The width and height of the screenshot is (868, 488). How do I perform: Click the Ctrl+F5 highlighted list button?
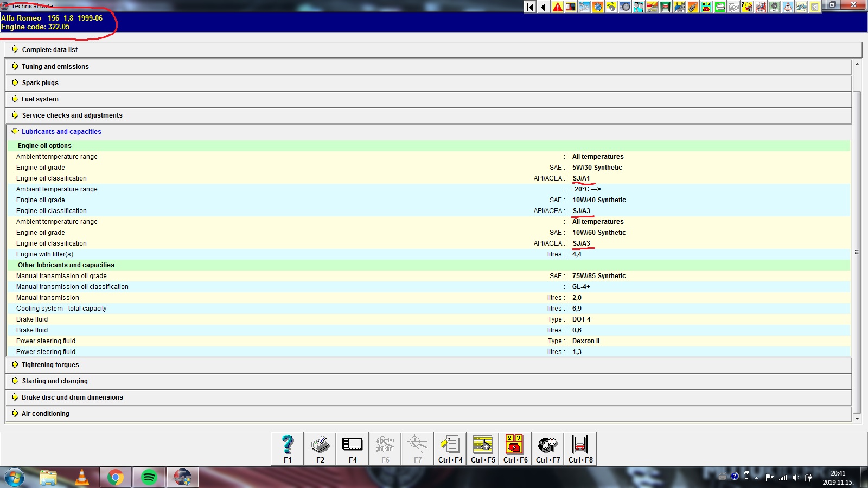point(483,448)
